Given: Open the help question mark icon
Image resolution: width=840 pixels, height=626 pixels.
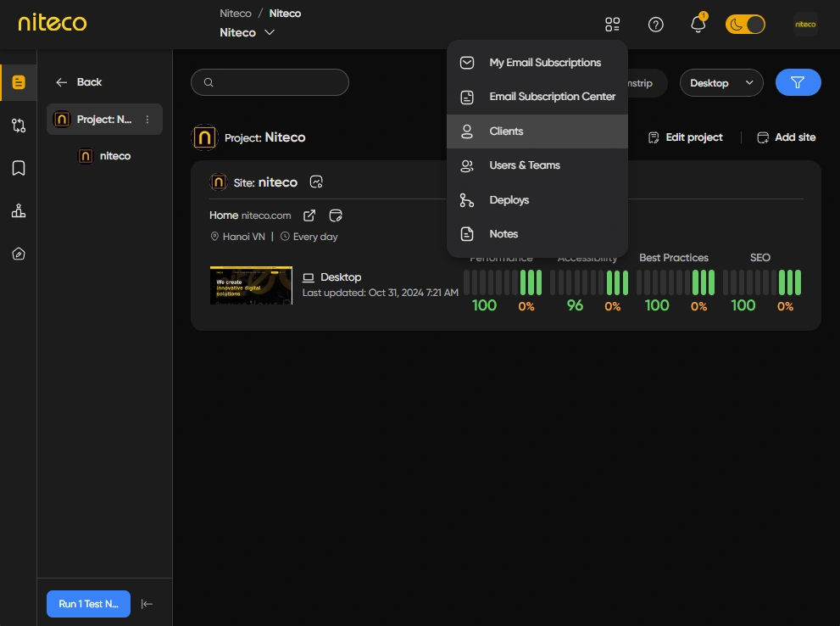Looking at the screenshot, I should pos(656,25).
